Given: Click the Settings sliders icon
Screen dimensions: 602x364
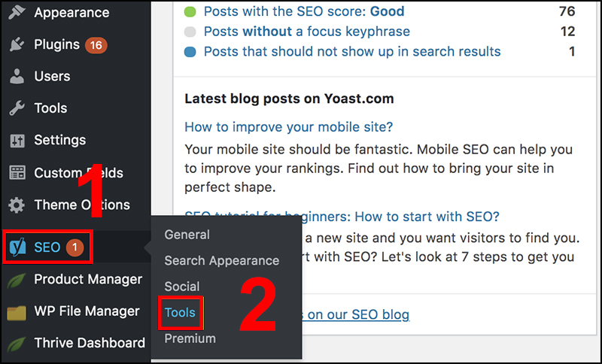Looking at the screenshot, I should [17, 141].
